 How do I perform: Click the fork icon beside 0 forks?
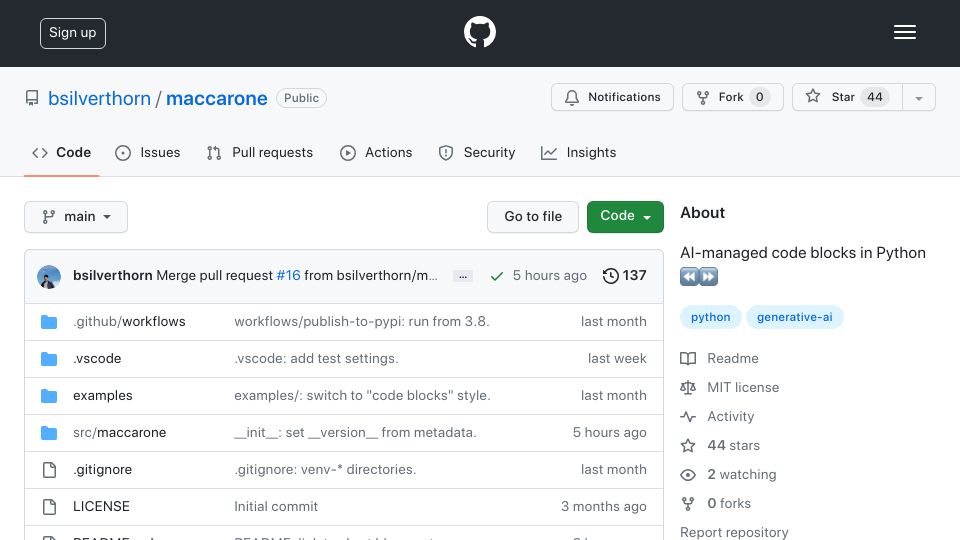click(688, 504)
